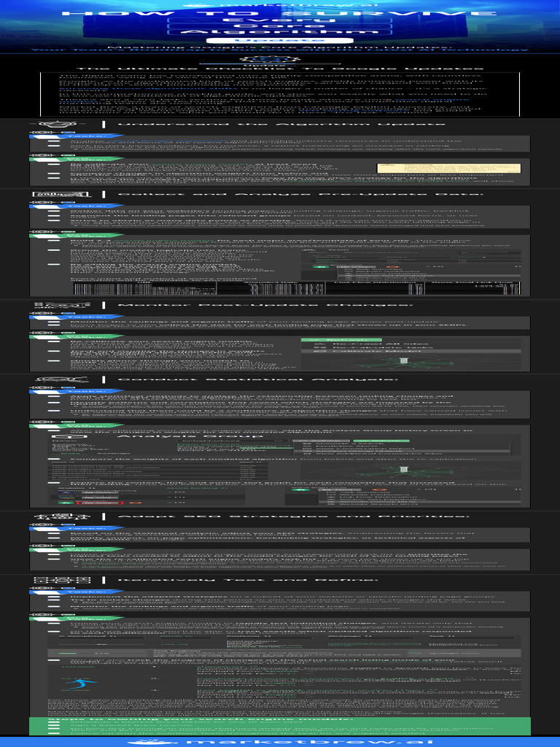Viewport: 560px width, 747px height.
Task: Click the icon beside "Iteratively Test and Refine"
Action: [62, 580]
